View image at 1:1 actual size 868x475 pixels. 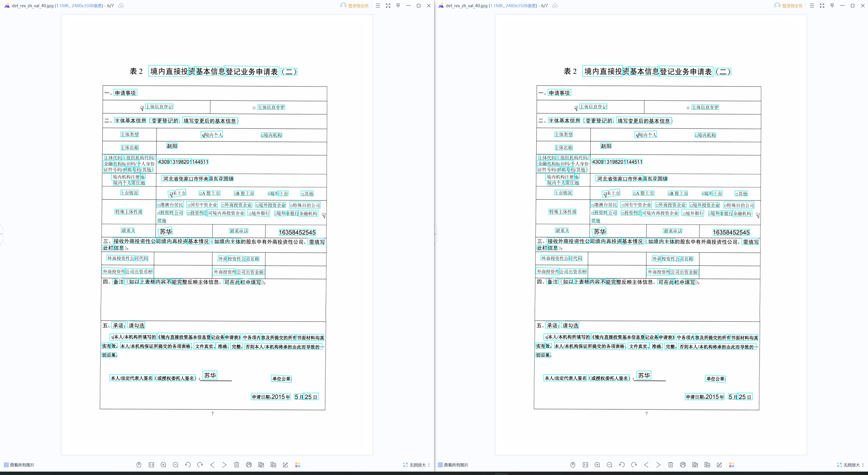151,465
